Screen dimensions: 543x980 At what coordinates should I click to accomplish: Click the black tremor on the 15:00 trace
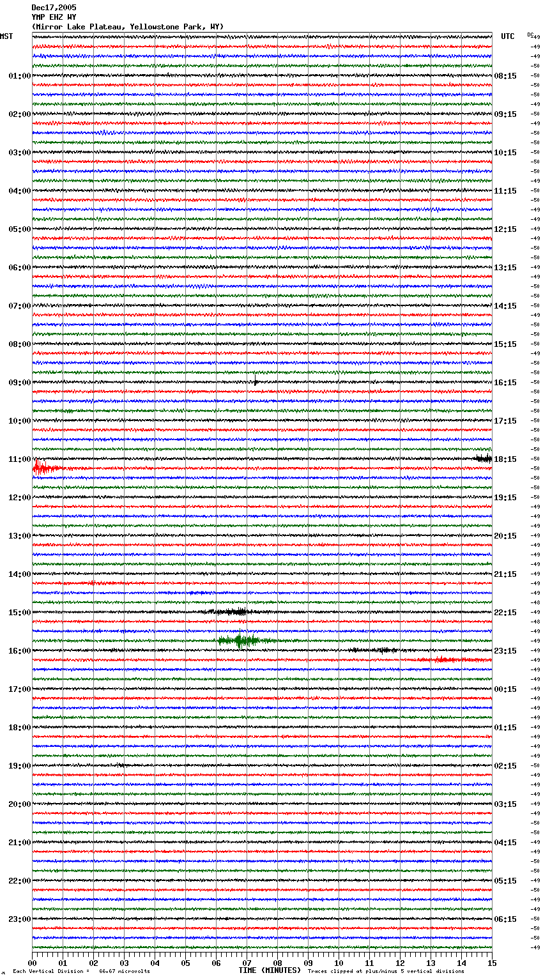click(x=233, y=612)
